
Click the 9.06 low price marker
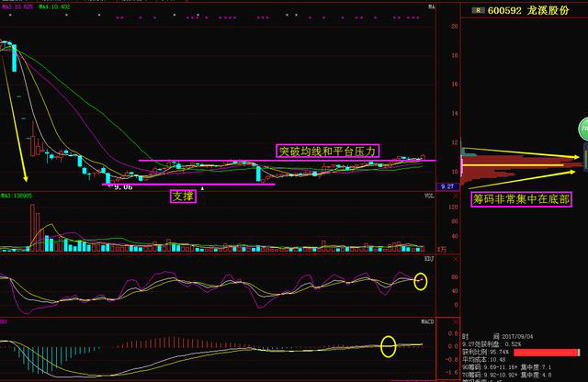point(122,186)
